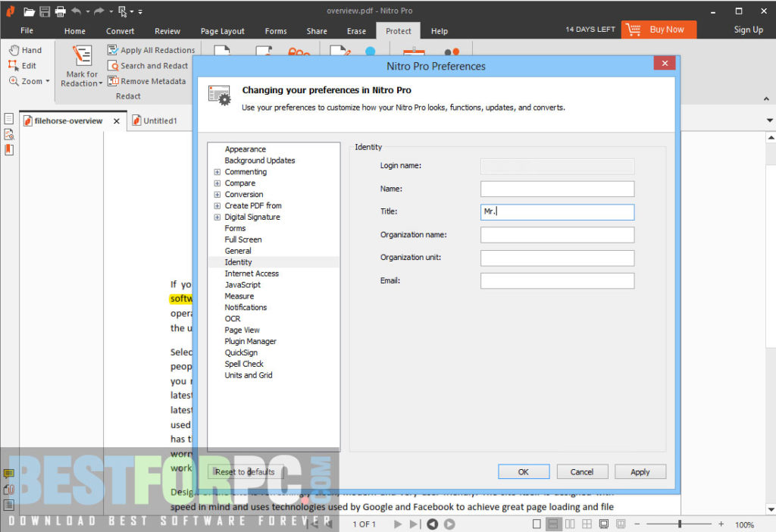Image resolution: width=776 pixels, height=532 pixels.
Task: Go to next page arrow in status bar
Action: click(x=397, y=524)
